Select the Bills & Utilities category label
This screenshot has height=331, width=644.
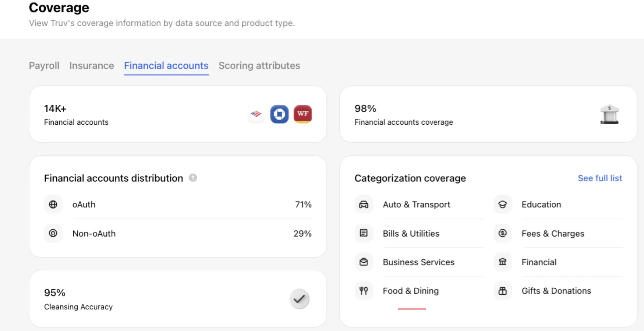pos(411,233)
